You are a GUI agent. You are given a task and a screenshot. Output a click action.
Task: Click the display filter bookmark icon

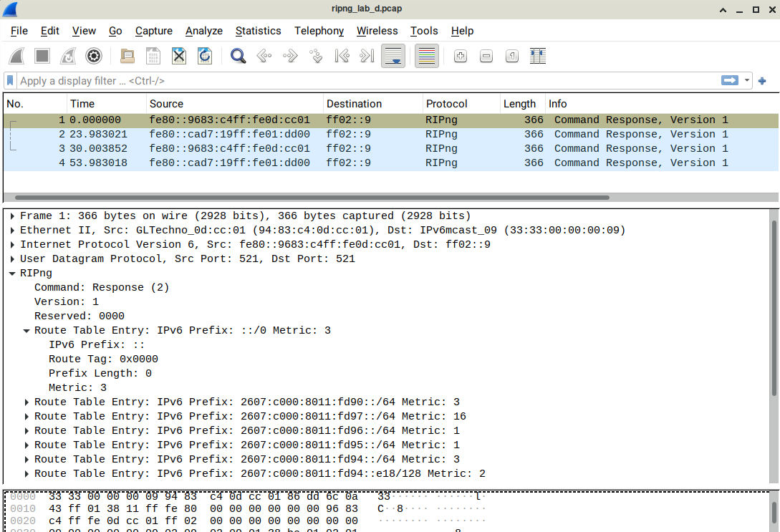(x=11, y=81)
